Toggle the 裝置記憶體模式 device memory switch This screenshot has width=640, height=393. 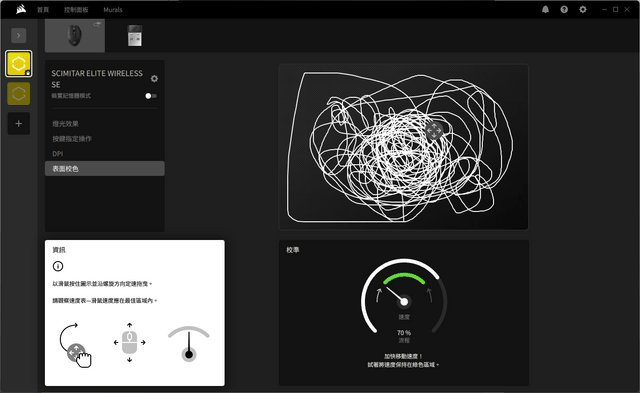151,96
